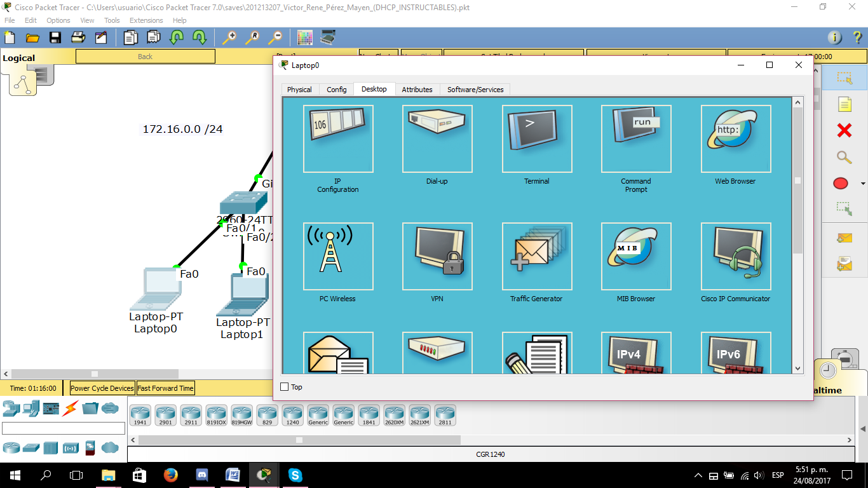Click the Back button in navigation bar

[146, 57]
